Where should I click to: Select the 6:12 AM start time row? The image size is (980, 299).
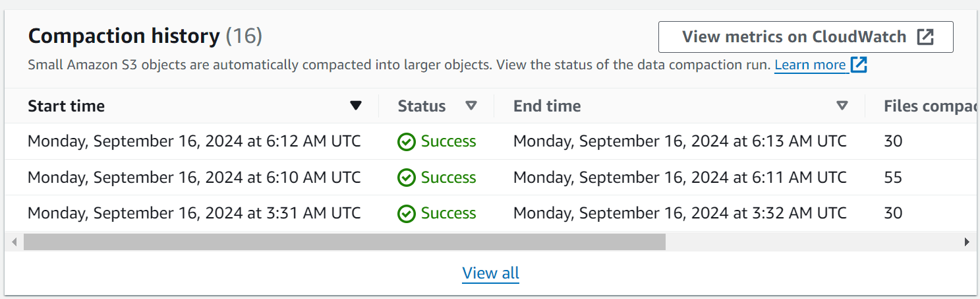(194, 141)
